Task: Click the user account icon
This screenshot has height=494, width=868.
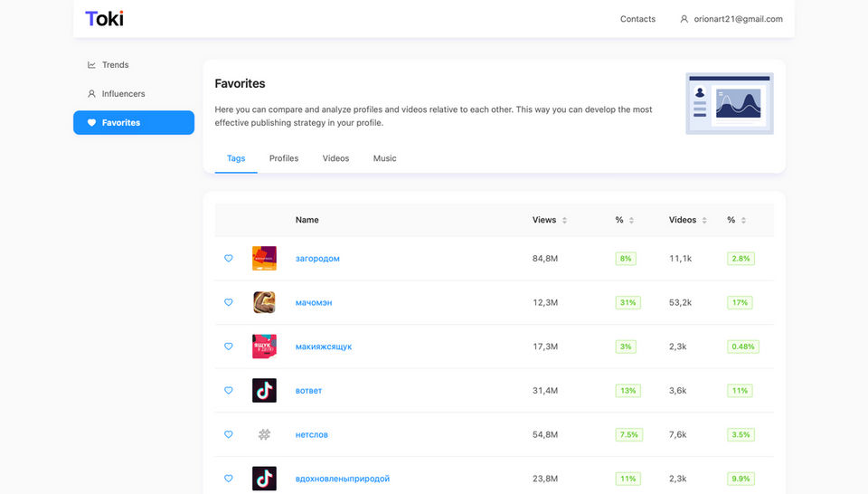Action: pos(684,19)
